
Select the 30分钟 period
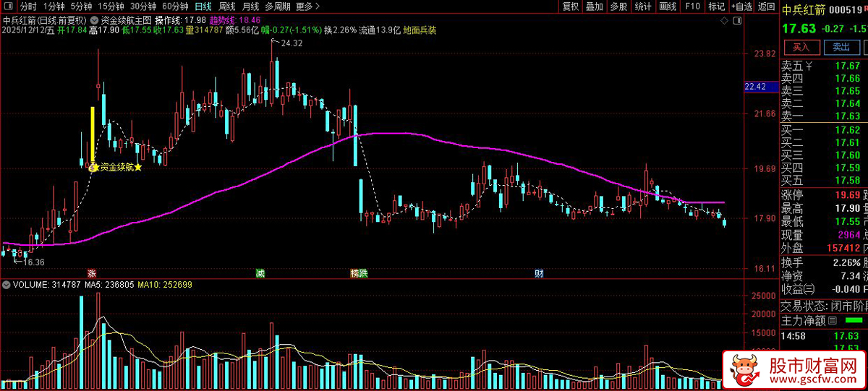(x=143, y=7)
